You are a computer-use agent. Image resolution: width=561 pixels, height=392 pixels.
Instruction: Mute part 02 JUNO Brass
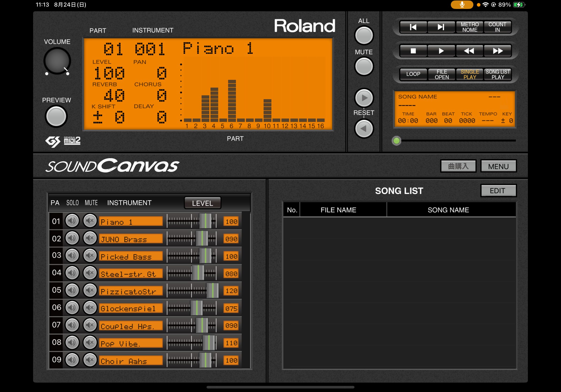click(x=90, y=238)
